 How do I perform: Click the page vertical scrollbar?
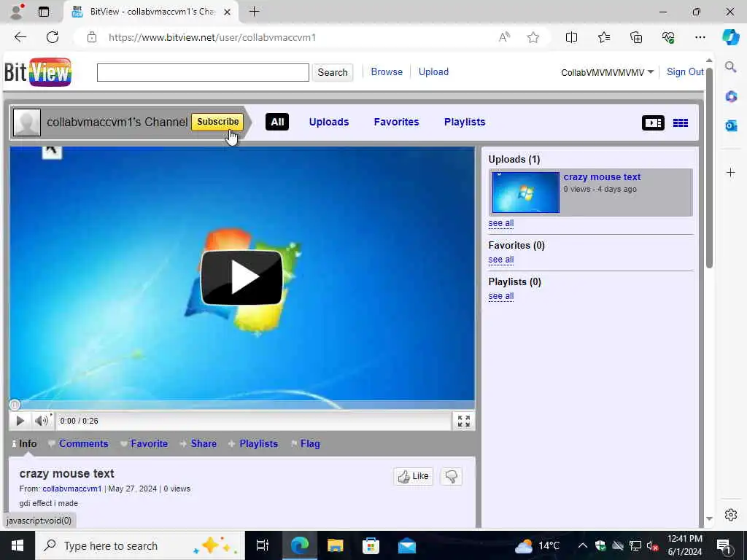click(x=709, y=167)
